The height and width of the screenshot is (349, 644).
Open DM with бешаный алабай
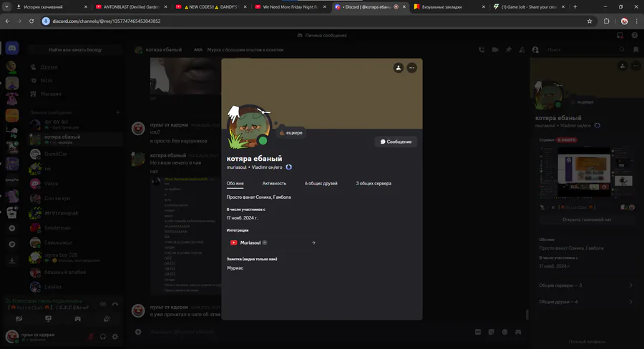pyautogui.click(x=75, y=272)
